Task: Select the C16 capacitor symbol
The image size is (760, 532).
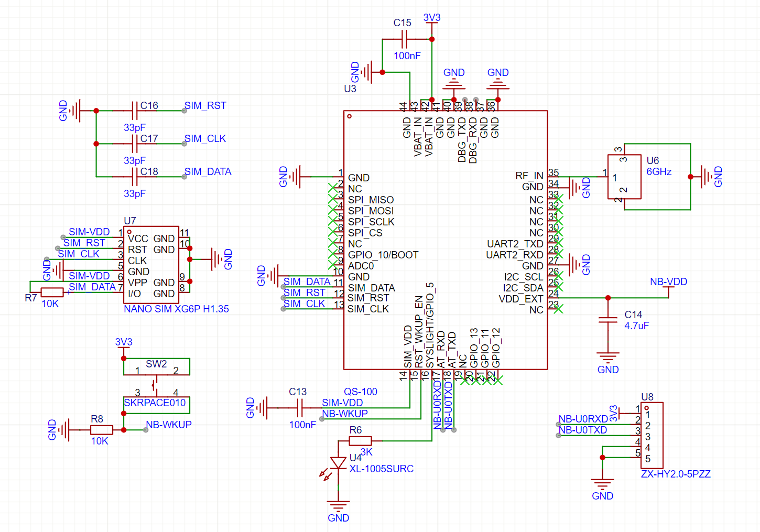Action: [135, 111]
